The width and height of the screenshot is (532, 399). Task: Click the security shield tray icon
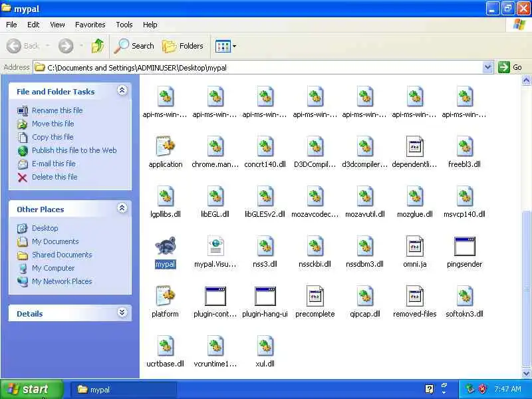482,389
